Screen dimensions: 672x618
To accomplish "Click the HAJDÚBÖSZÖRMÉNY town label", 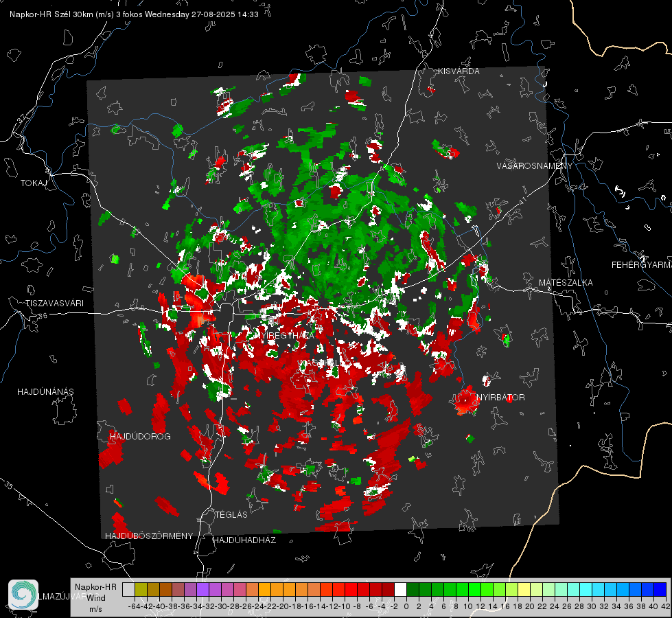I will coord(149,536).
